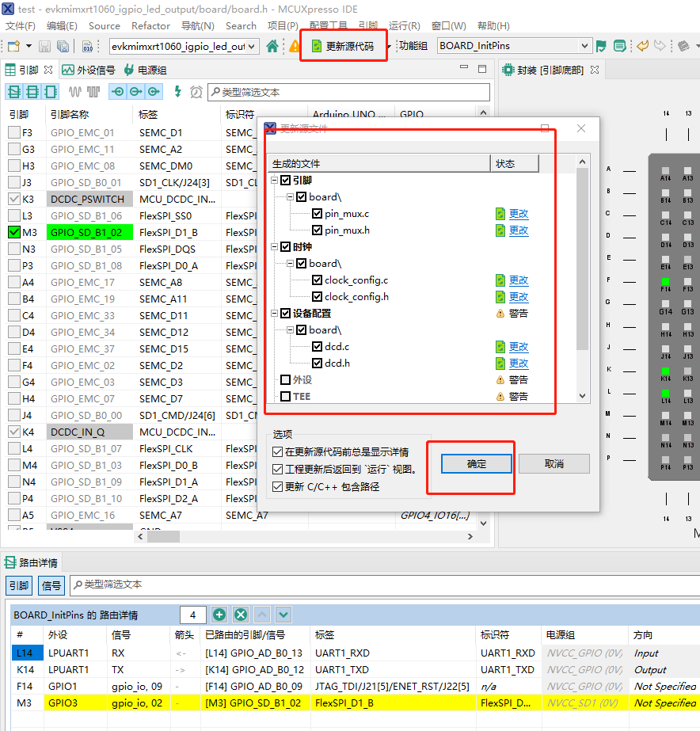Image resolution: width=700 pixels, height=731 pixels.
Task: Click the green lightning bolt filter icon
Action: pyautogui.click(x=177, y=91)
